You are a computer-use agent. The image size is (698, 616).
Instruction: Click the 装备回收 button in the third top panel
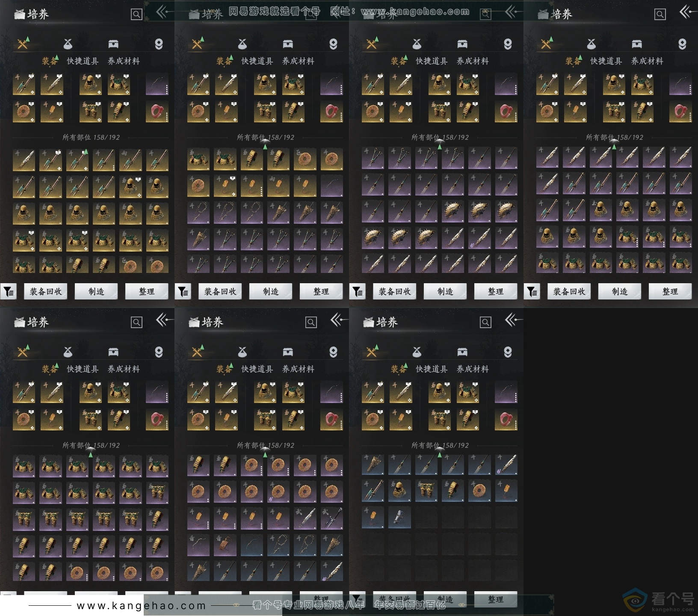pos(395,292)
